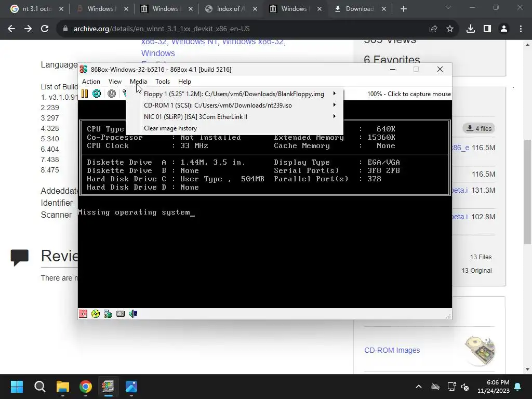This screenshot has width=532, height=399.
Task: Toggle Chrome side panel icon
Action: (x=487, y=29)
